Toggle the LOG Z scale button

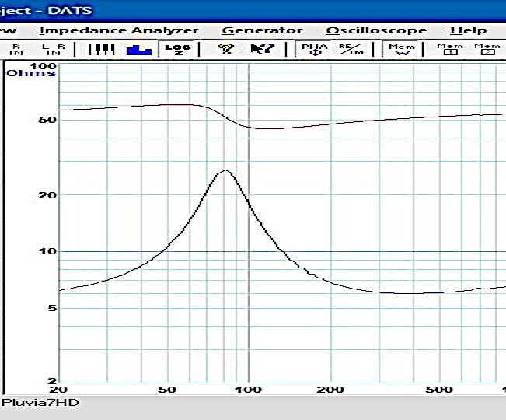(x=178, y=50)
